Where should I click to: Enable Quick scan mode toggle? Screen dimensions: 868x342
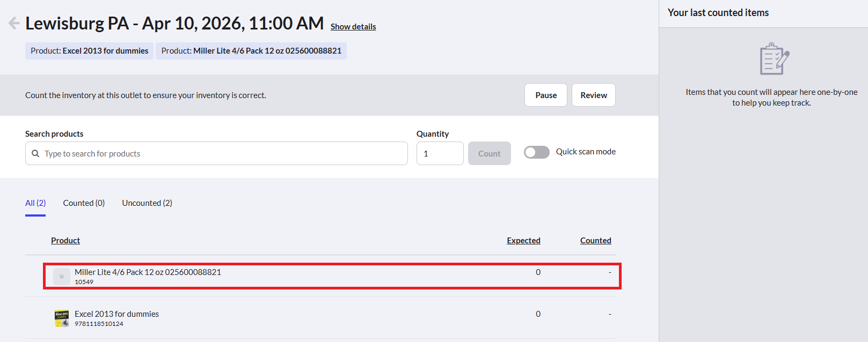click(537, 152)
